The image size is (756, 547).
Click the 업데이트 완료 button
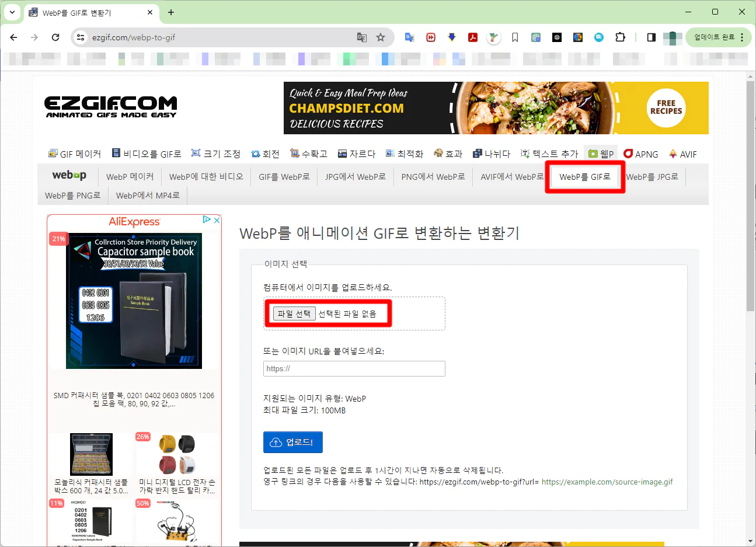714,37
